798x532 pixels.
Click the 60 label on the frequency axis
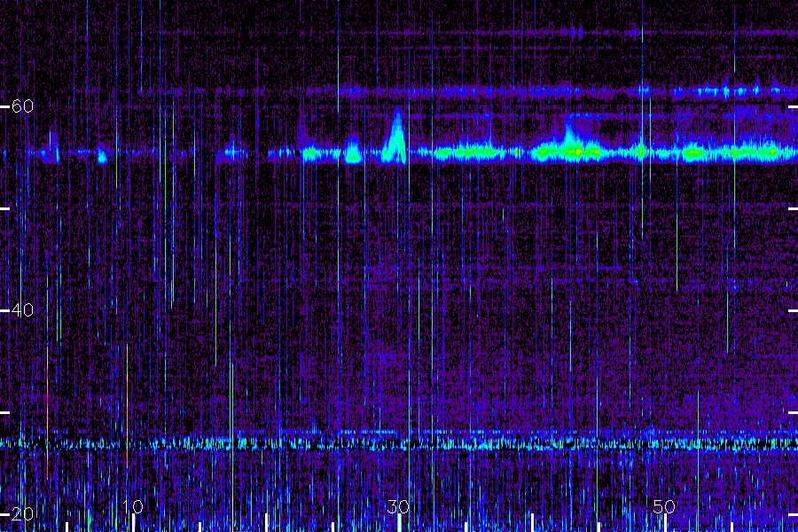[22, 106]
